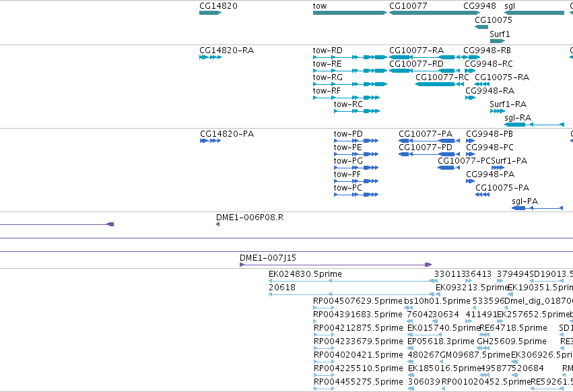Select the GH25609.5prime EST

click(484, 348)
